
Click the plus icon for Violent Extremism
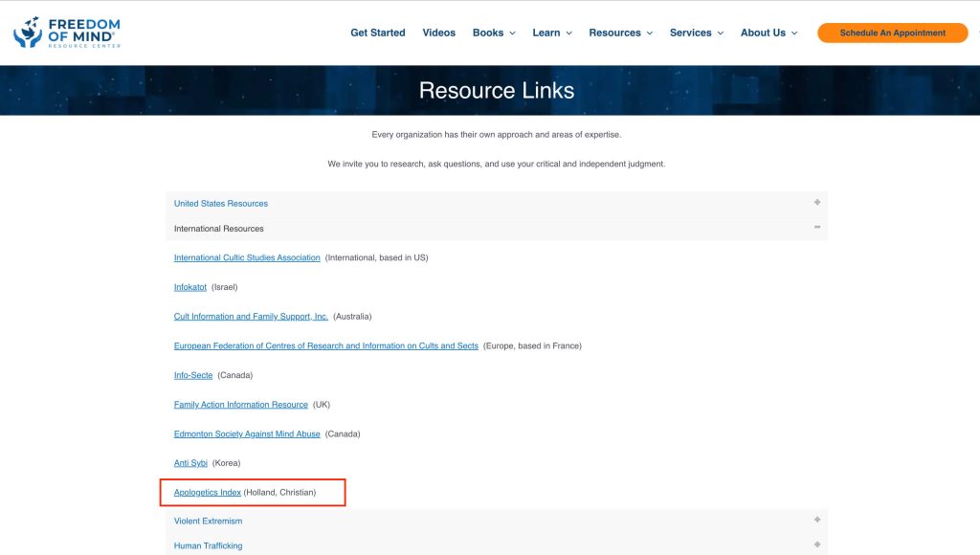pos(817,520)
